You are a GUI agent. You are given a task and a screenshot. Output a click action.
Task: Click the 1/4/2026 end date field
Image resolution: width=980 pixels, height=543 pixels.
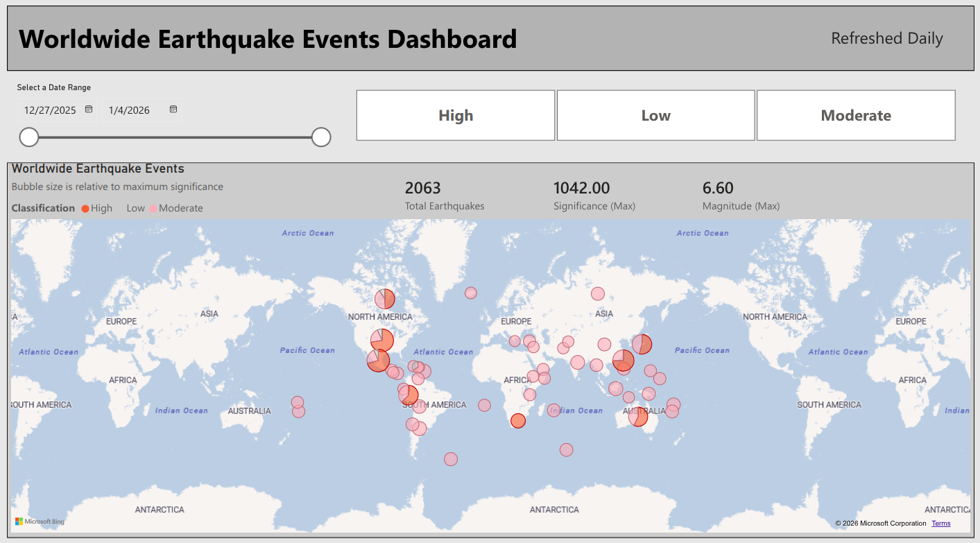[x=130, y=110]
